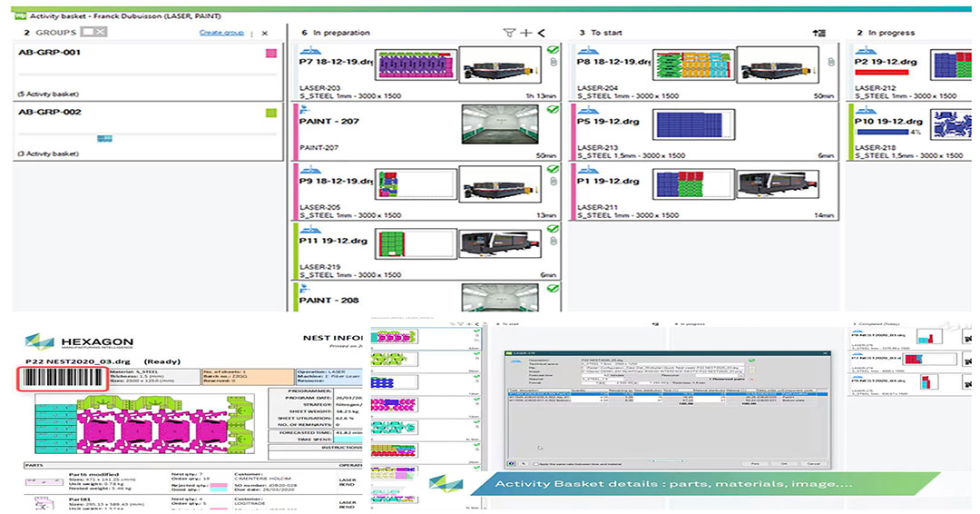The image size is (980, 514).
Task: Click the laser operation icon on P11 19-12 card
Action: pos(310,230)
